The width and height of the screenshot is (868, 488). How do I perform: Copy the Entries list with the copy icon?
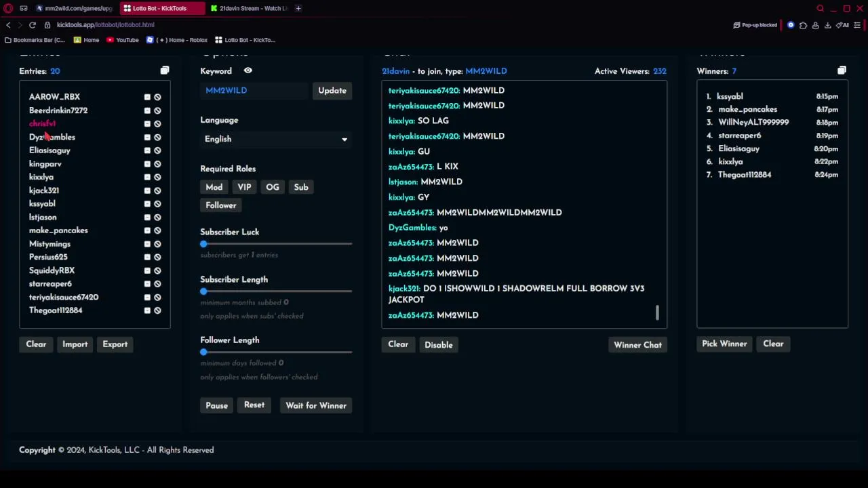pos(165,70)
